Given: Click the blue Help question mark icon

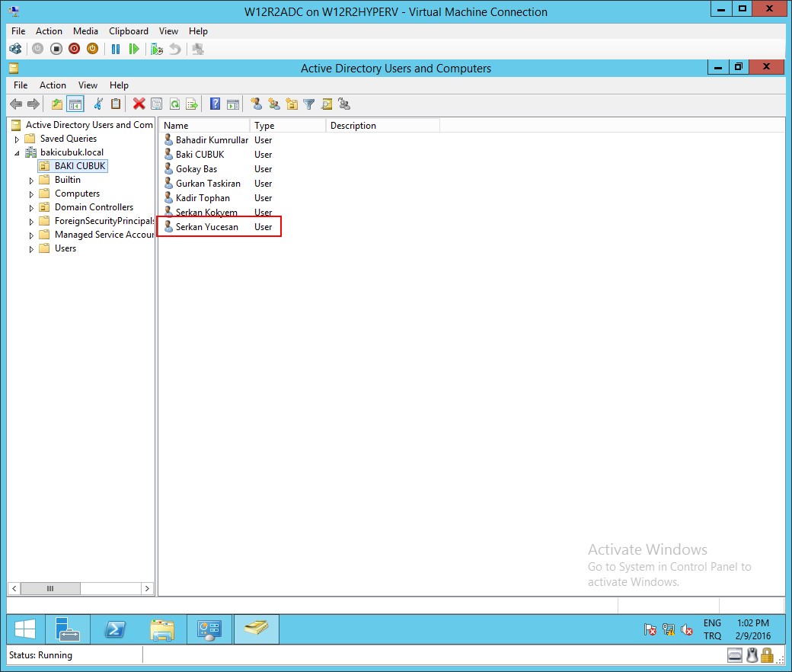Looking at the screenshot, I should click(x=216, y=104).
